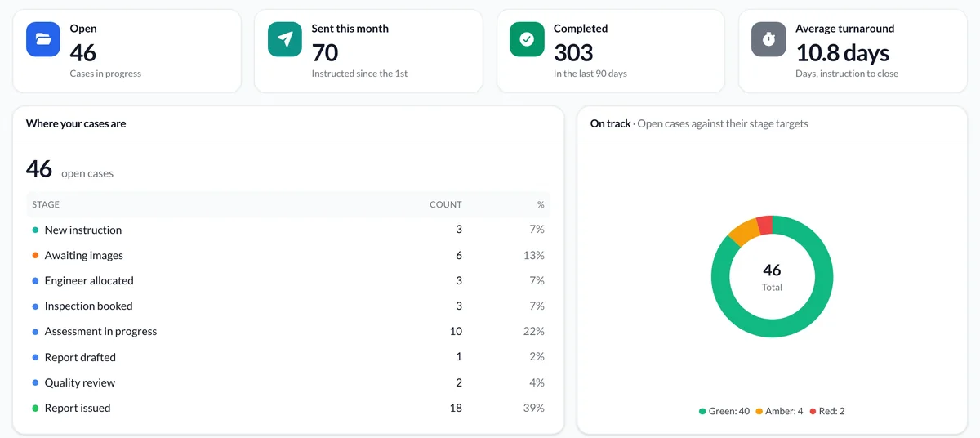The height and width of the screenshot is (438, 980).
Task: Click the STAGE column header
Action: click(x=46, y=204)
